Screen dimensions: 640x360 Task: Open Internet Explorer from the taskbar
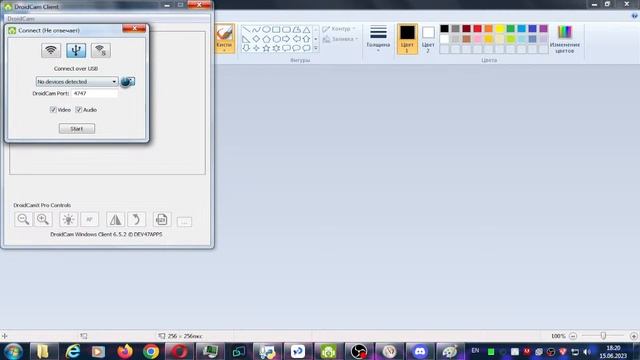(73, 351)
